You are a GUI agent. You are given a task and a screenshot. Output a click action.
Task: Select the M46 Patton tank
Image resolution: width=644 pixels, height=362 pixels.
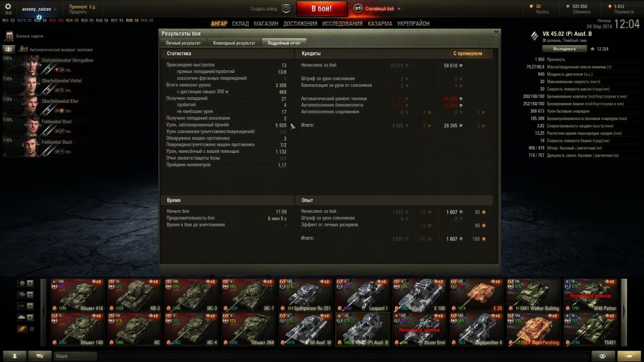589,295
